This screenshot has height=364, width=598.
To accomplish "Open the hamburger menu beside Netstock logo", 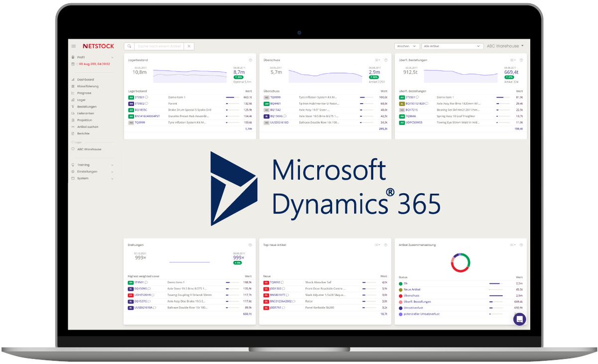I will click(x=74, y=46).
